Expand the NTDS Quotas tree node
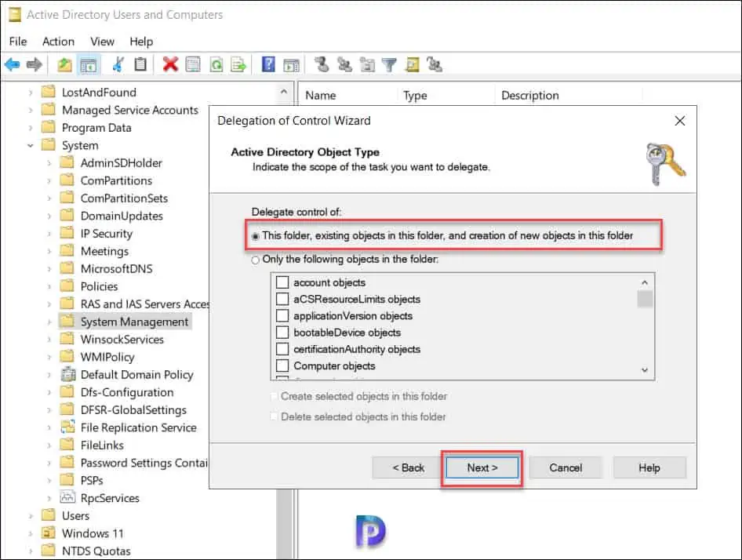This screenshot has height=560, width=742. tap(31, 551)
